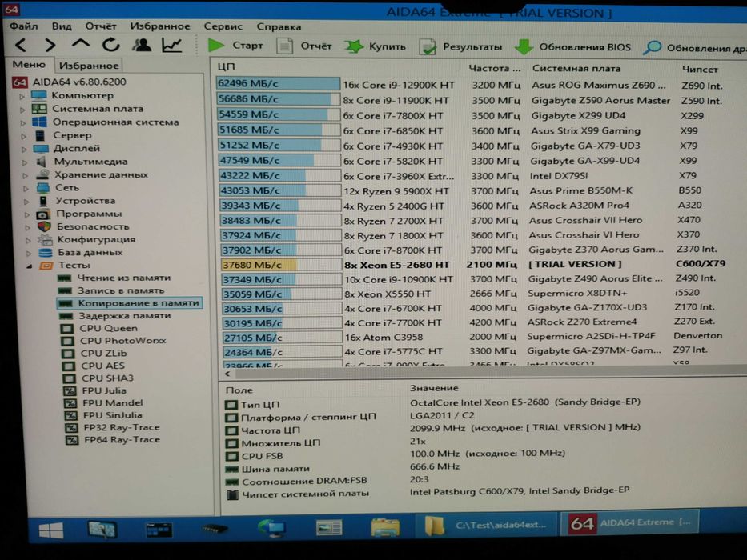
Task: Select the База данных icon
Action: [x=46, y=252]
